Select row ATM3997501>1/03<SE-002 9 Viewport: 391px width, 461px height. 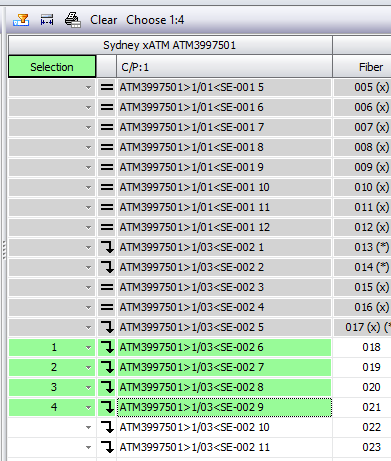(224, 407)
